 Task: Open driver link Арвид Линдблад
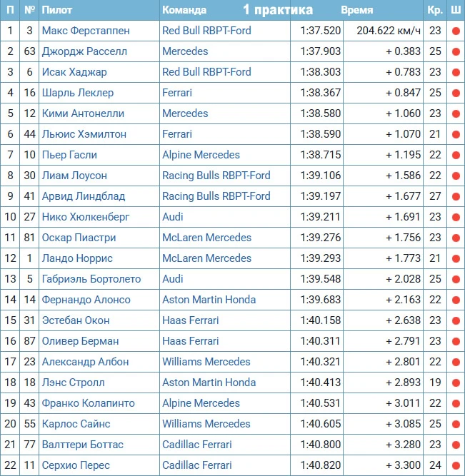coord(84,196)
